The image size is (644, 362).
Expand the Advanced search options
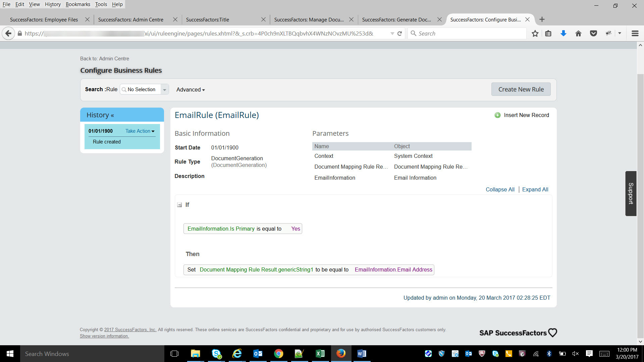coord(191,90)
